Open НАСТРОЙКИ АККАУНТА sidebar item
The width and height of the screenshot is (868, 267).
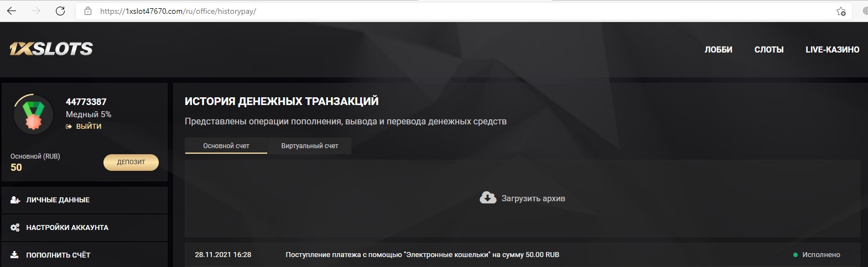(85, 228)
